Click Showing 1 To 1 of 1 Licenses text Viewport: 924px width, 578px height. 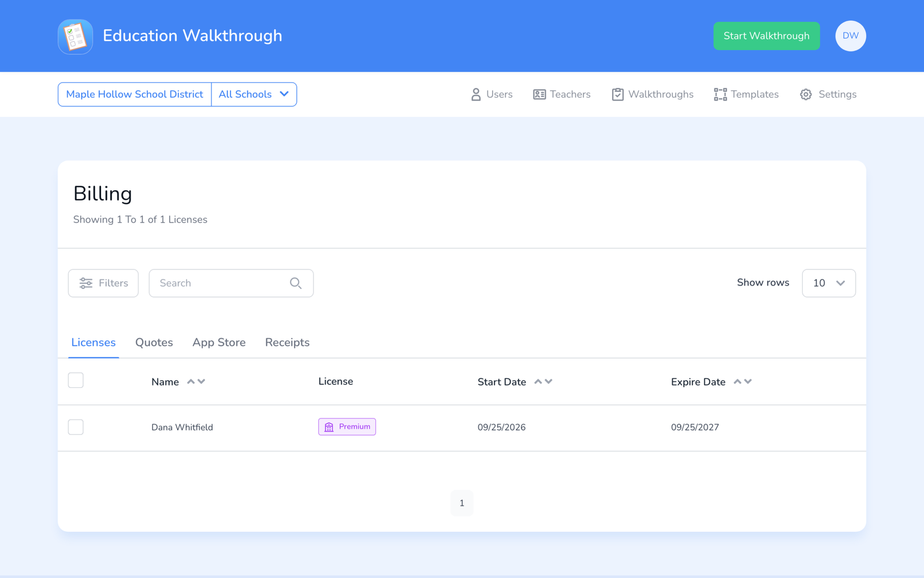pos(140,220)
